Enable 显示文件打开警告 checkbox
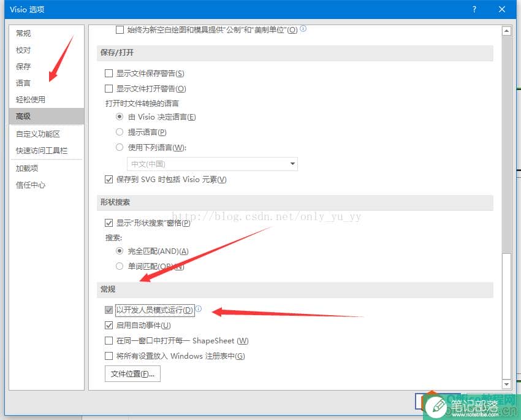This screenshot has height=420, width=521. (108, 88)
